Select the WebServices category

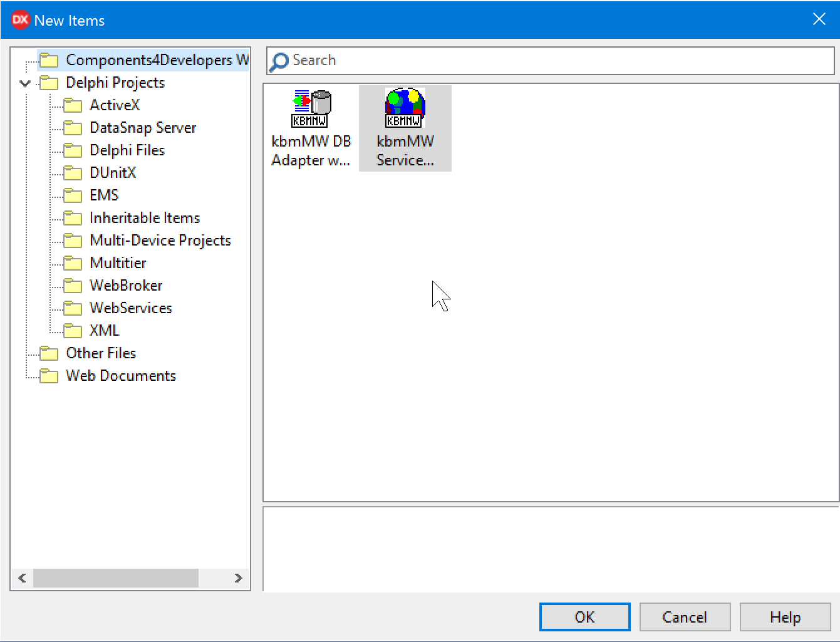click(131, 308)
